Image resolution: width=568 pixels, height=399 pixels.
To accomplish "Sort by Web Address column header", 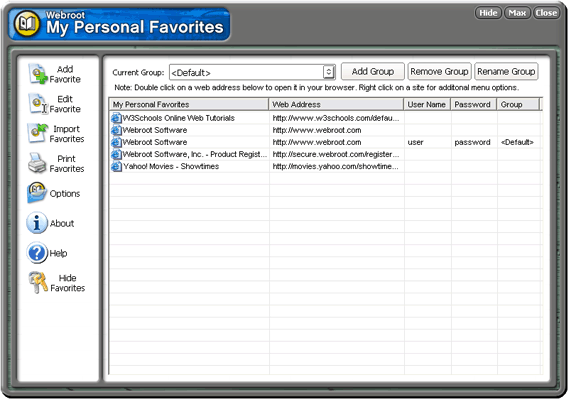I will (x=336, y=104).
